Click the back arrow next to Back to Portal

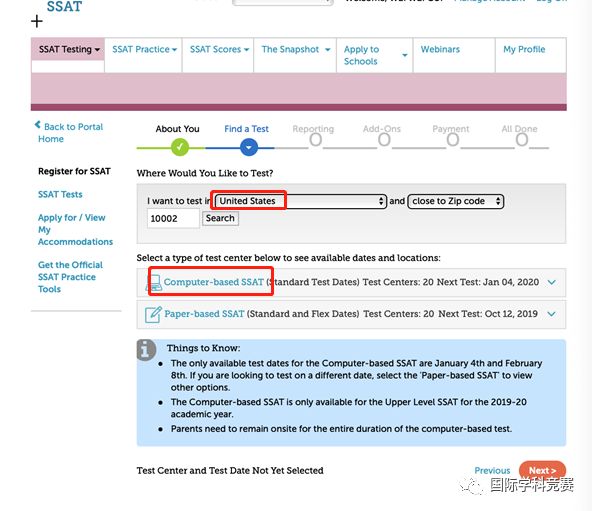[37, 125]
